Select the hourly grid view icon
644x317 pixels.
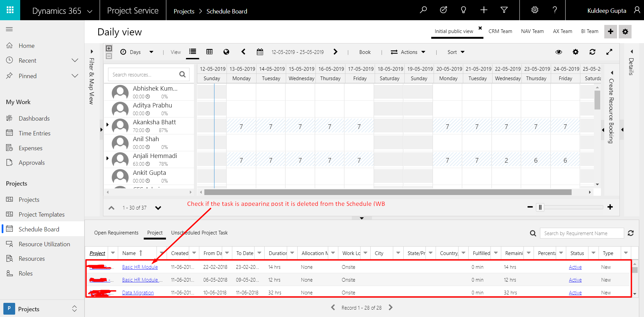tap(209, 52)
